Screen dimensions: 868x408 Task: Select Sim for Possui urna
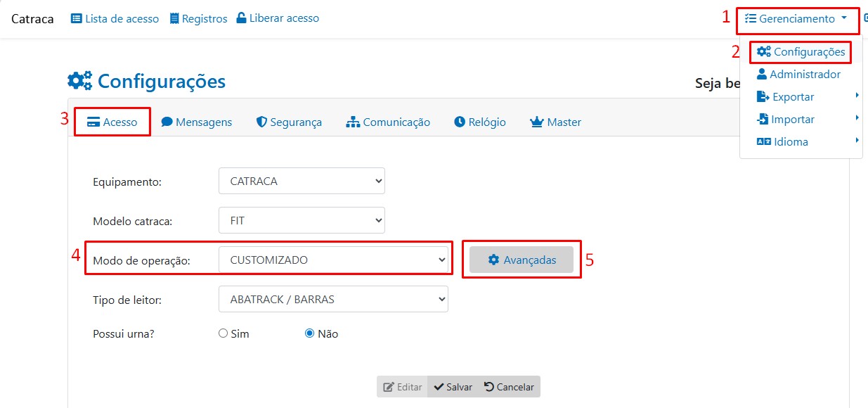click(224, 333)
